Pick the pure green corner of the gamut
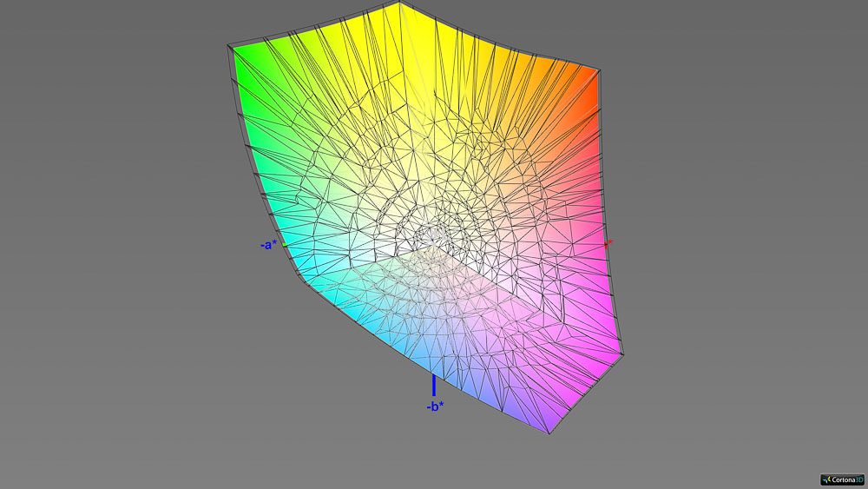The width and height of the screenshot is (868, 489). pos(235,54)
